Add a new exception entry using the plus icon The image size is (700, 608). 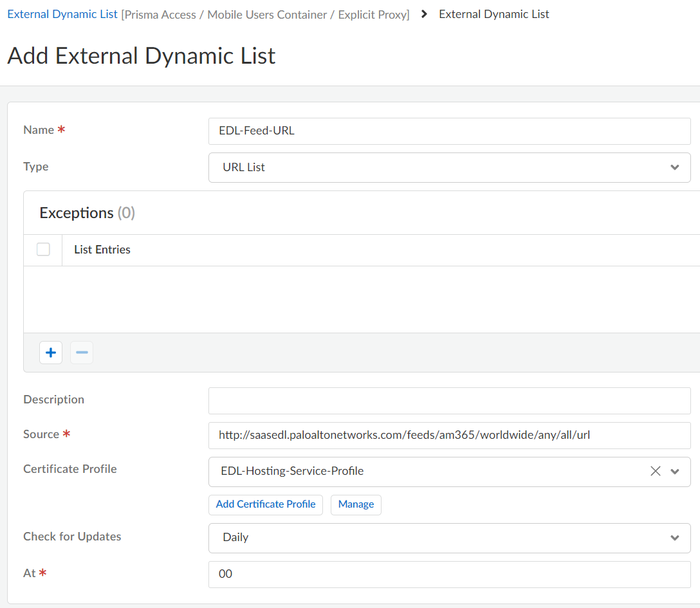pos(50,352)
